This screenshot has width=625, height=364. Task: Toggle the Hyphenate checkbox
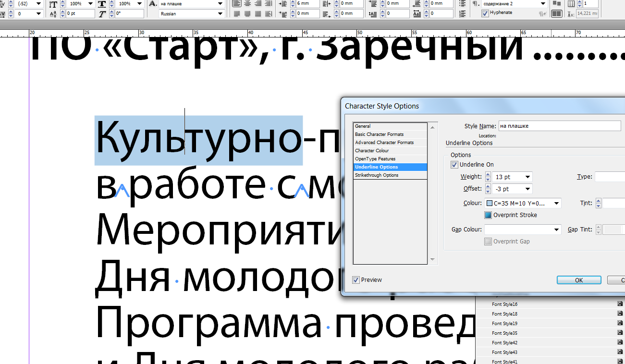coord(485,13)
